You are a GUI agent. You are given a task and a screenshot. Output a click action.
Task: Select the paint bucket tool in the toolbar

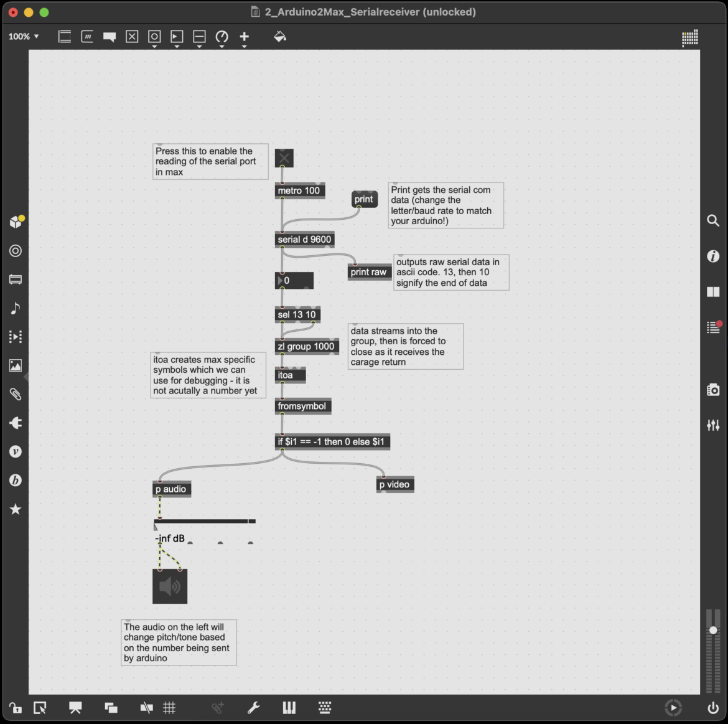coord(280,36)
